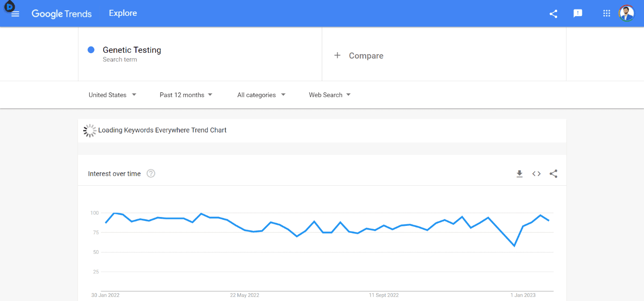Click the Google Trends logo
This screenshot has width=644, height=301.
pyautogui.click(x=62, y=14)
